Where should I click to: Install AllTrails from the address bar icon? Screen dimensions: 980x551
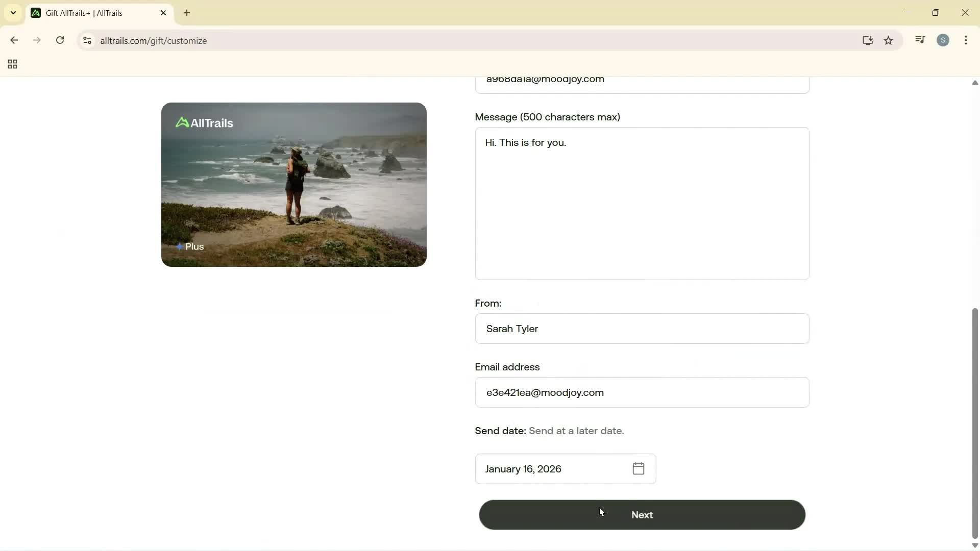(867, 41)
